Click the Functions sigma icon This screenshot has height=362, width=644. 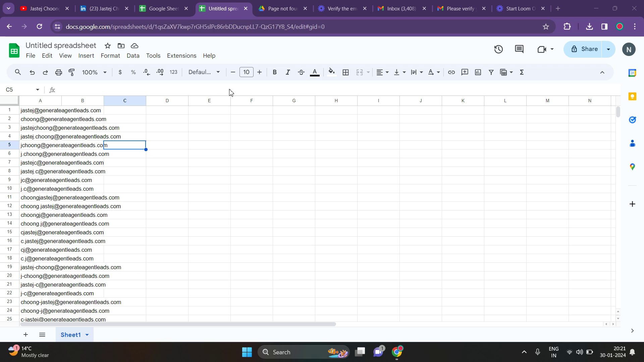tap(522, 72)
